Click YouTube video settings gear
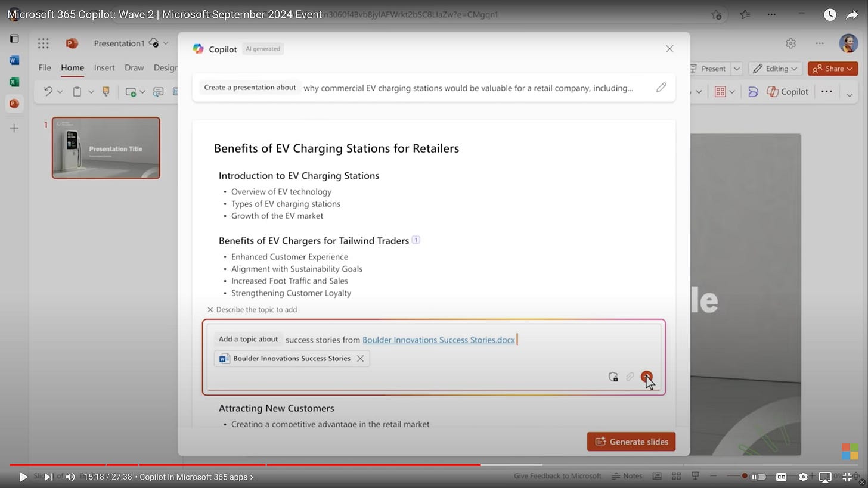This screenshot has height=488, width=868. pos(803,477)
